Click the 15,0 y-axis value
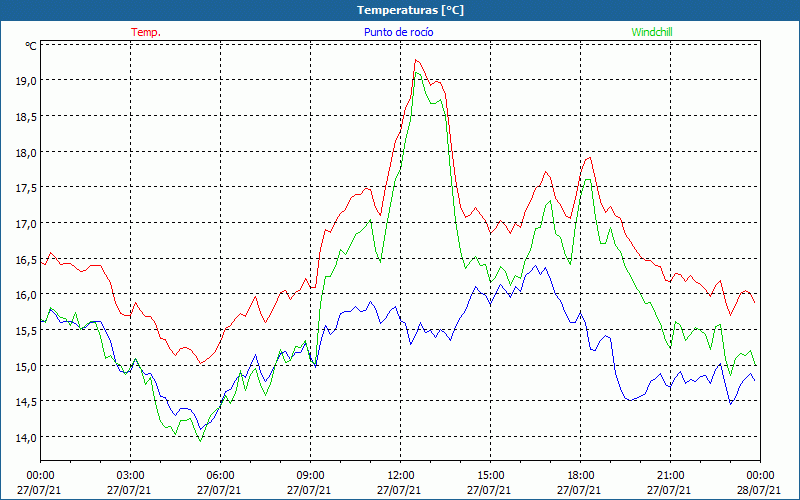Viewport: 800px width, 500px height. 28,366
